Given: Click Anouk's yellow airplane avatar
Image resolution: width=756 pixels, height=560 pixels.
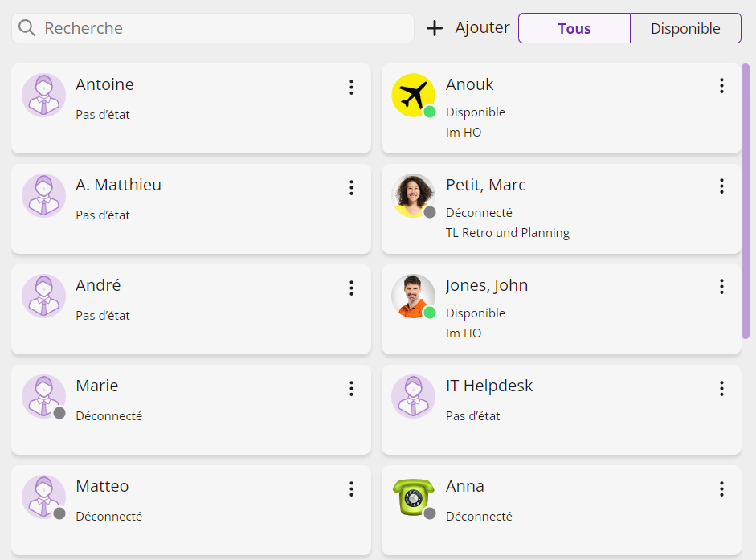Looking at the screenshot, I should [413, 95].
